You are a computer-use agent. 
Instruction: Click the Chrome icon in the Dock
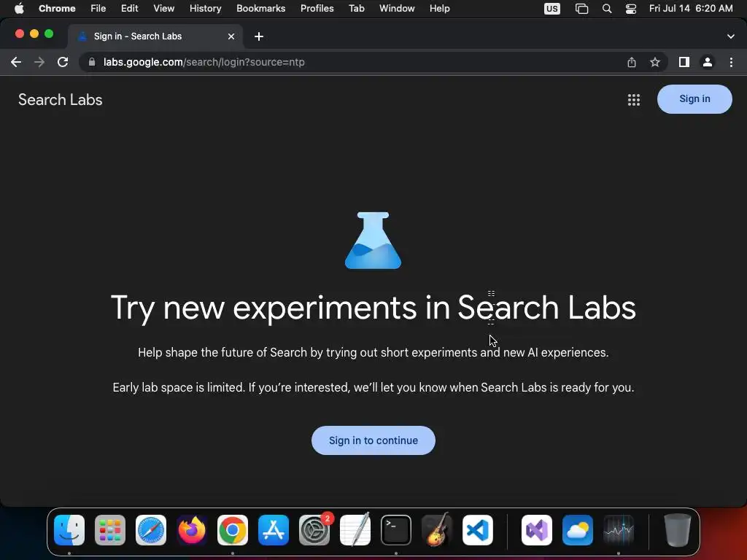233,530
